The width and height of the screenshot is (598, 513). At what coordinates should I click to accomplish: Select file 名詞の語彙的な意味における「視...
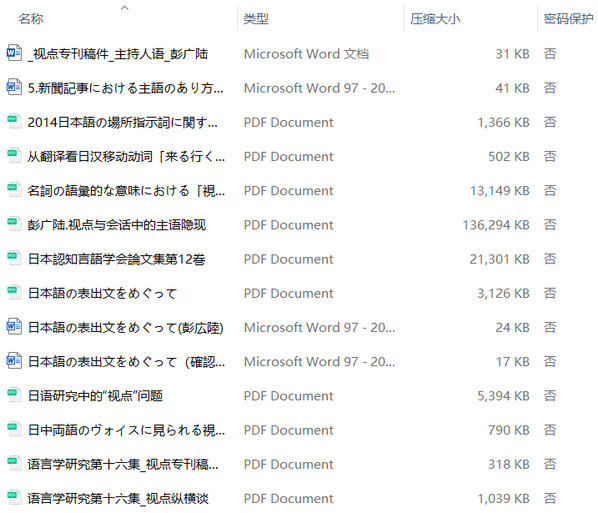tap(126, 190)
